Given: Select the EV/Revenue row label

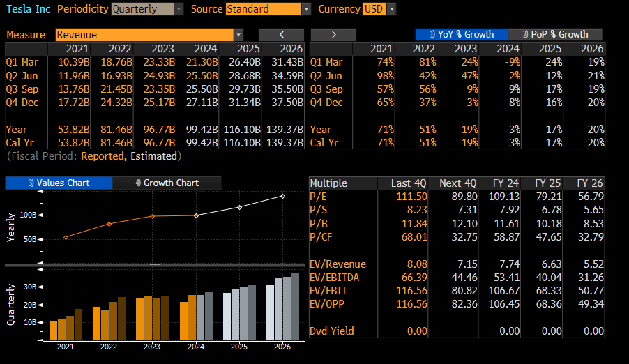Looking at the screenshot, I should [x=338, y=264].
